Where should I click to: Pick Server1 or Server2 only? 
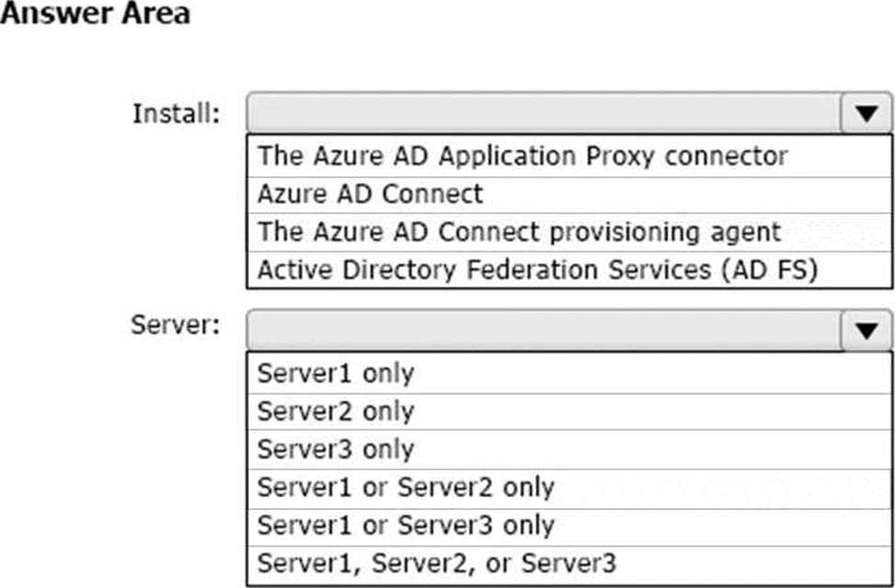(x=569, y=488)
